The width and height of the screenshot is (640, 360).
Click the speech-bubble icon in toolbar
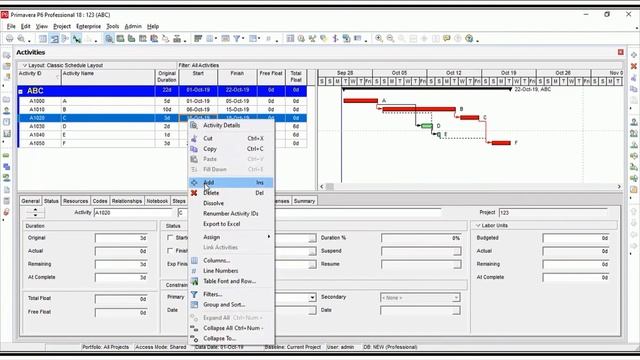pyautogui.click(x=447, y=39)
